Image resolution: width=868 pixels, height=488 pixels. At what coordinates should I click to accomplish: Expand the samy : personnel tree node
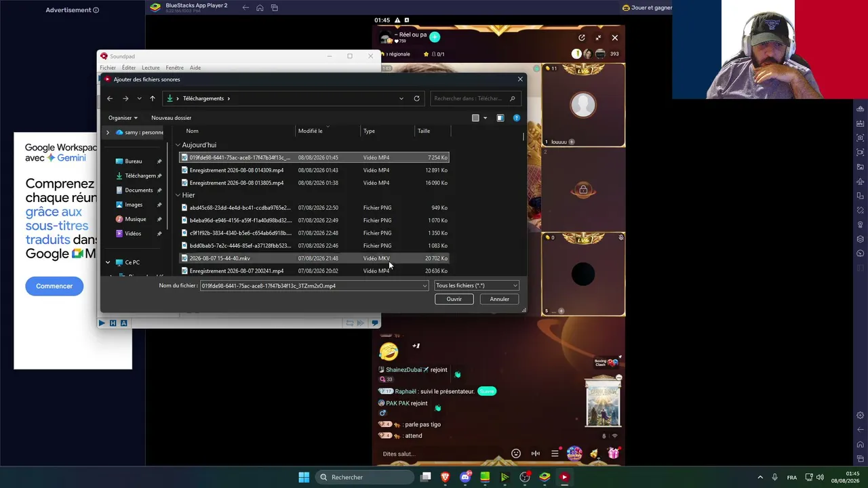click(x=108, y=132)
